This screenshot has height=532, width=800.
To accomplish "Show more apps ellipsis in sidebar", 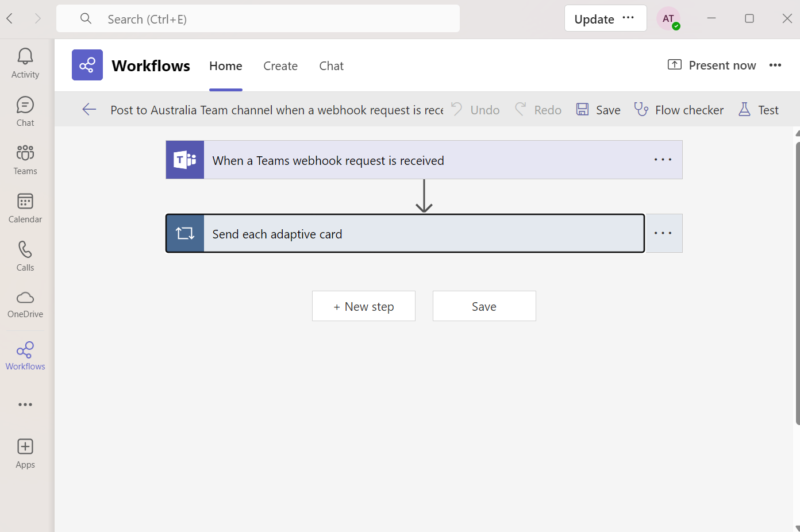I will [x=25, y=404].
